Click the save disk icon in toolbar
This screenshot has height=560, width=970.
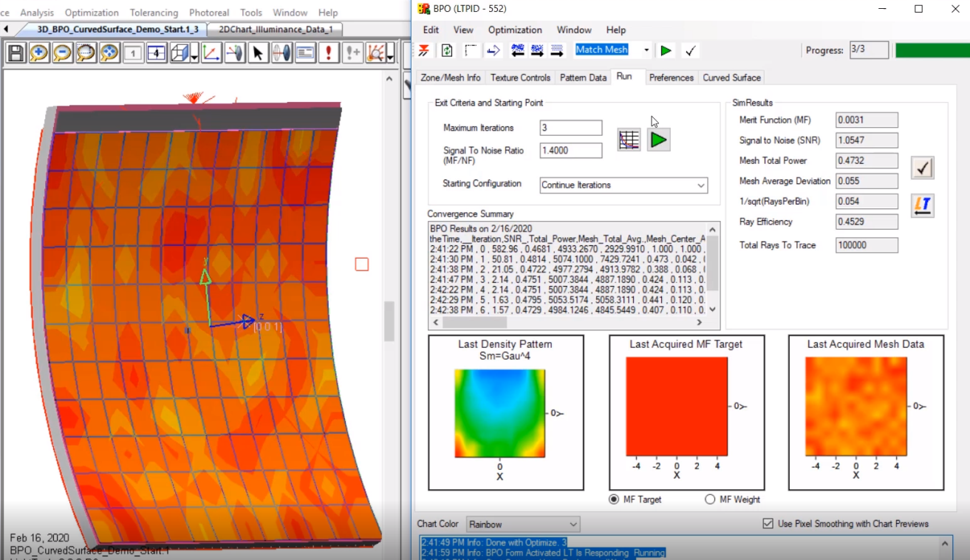(16, 53)
